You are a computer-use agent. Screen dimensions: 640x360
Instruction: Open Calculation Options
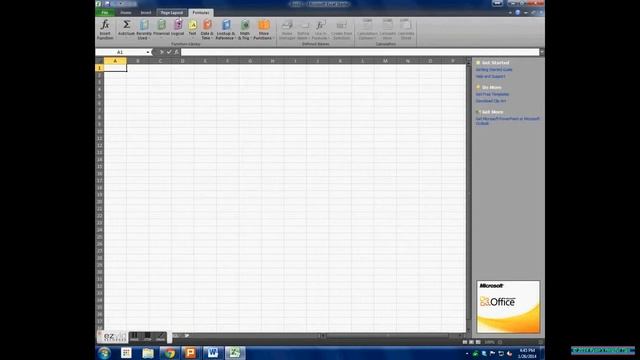point(367,29)
